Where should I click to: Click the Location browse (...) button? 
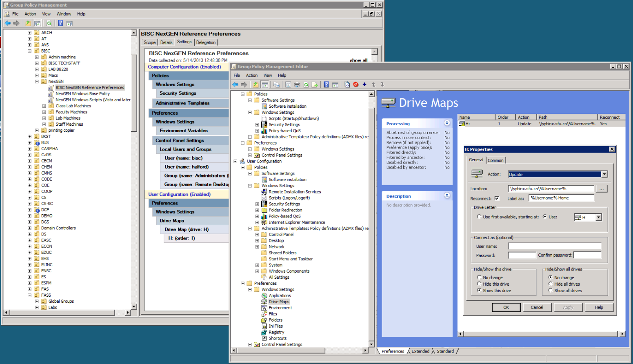tap(602, 189)
